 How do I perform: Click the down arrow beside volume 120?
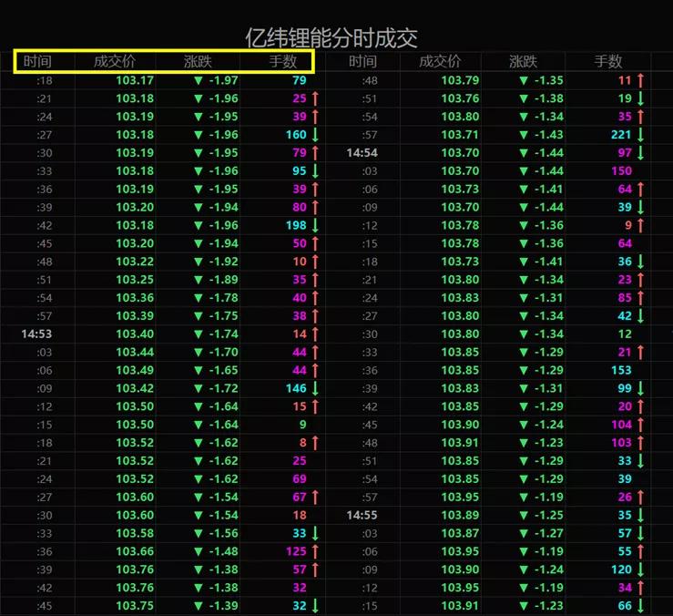coord(640,570)
